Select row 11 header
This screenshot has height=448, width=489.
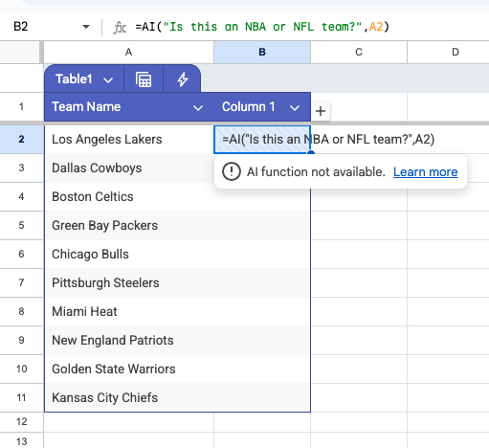click(x=21, y=397)
